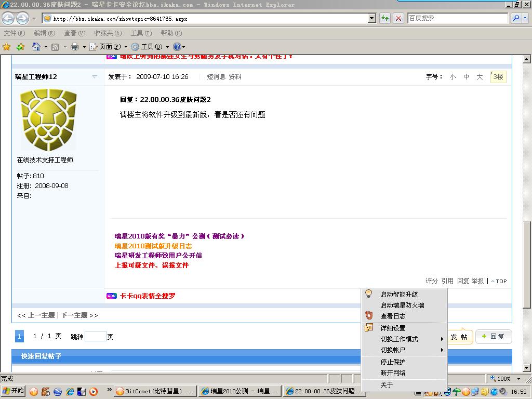
Task: Open Favorites Center star icon
Action: point(6,47)
